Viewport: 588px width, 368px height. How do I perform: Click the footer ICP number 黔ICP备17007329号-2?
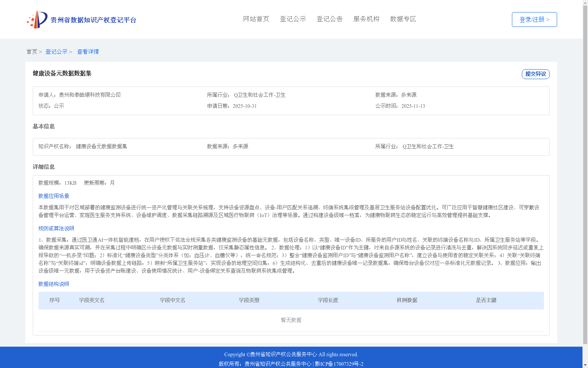click(339, 364)
